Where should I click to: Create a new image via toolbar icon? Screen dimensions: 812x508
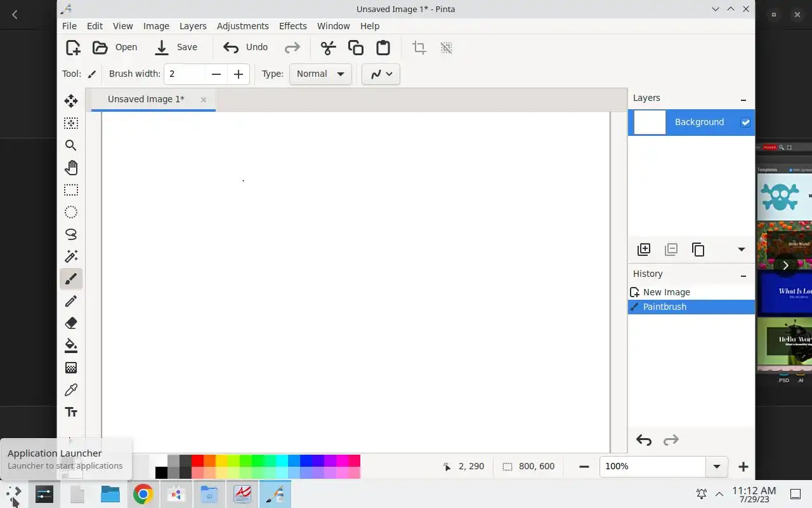[x=73, y=48]
